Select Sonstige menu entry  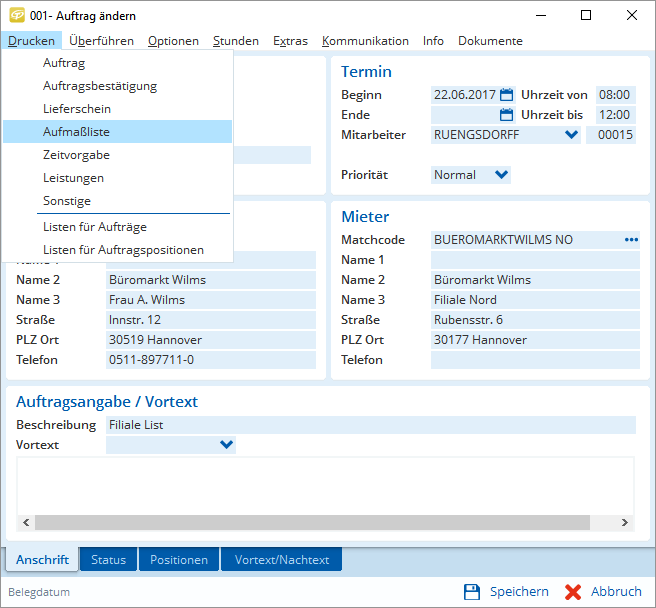118,201
